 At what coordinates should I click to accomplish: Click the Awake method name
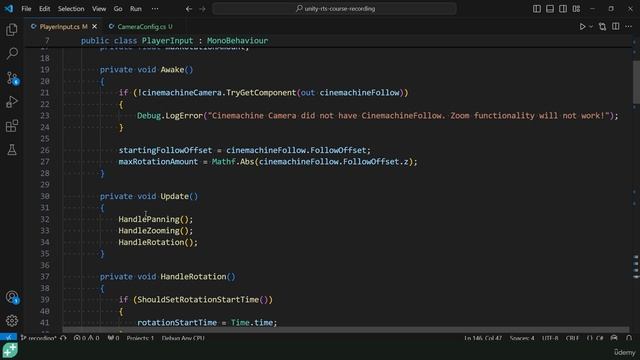[x=172, y=69]
